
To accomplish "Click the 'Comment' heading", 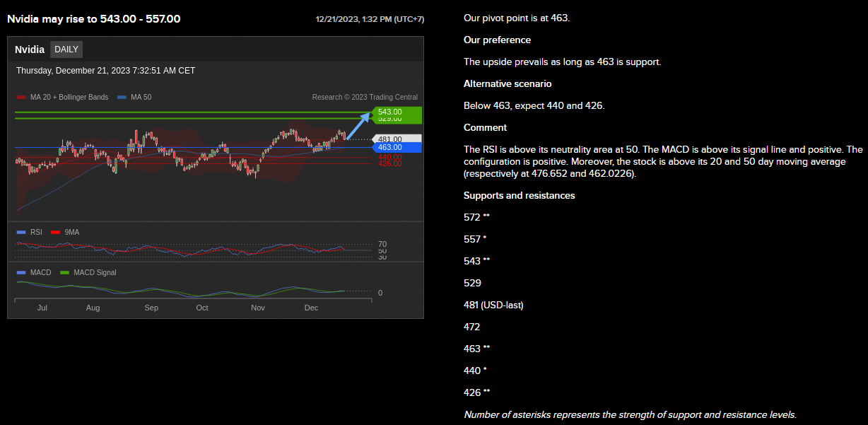I will pos(485,127).
